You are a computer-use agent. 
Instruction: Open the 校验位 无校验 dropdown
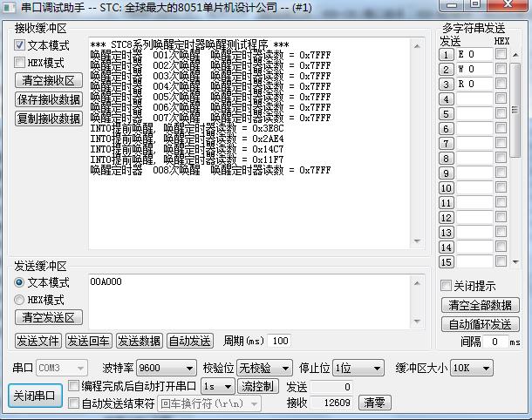tap(264, 368)
